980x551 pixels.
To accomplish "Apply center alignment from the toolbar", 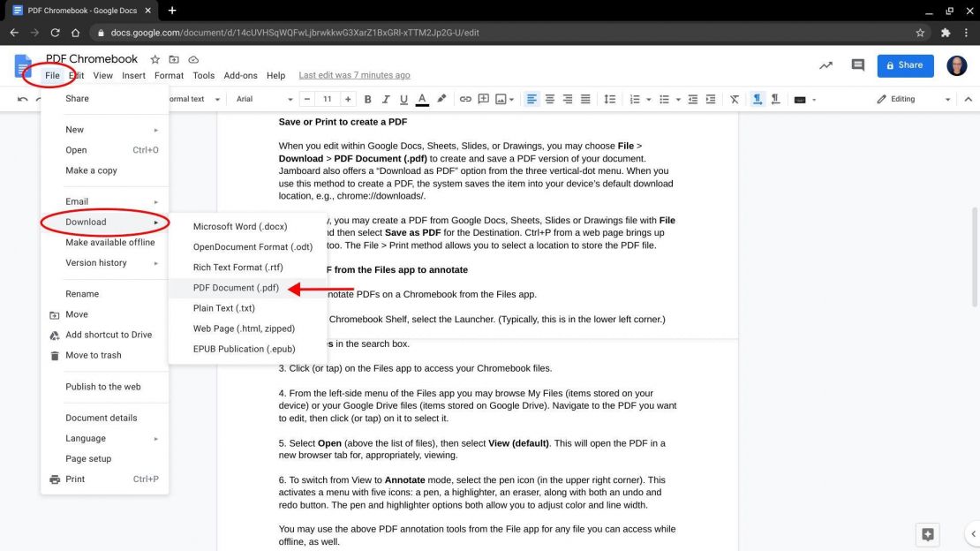I will 549,98.
